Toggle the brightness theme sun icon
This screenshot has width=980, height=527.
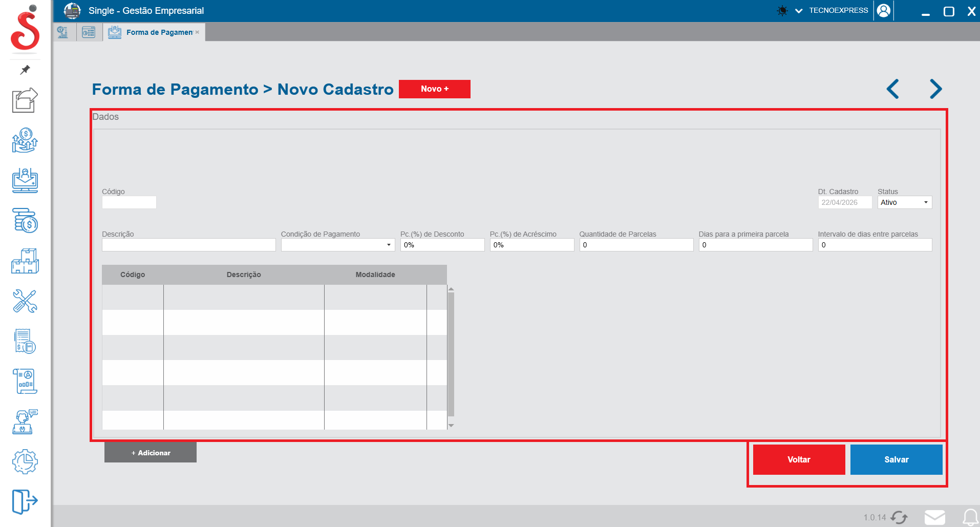coord(782,11)
